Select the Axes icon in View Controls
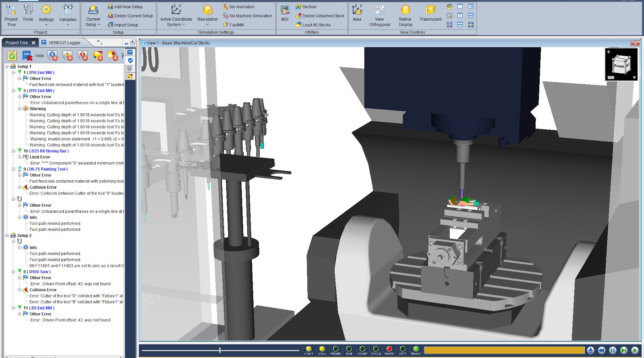This screenshot has height=358, width=644. pos(357,15)
